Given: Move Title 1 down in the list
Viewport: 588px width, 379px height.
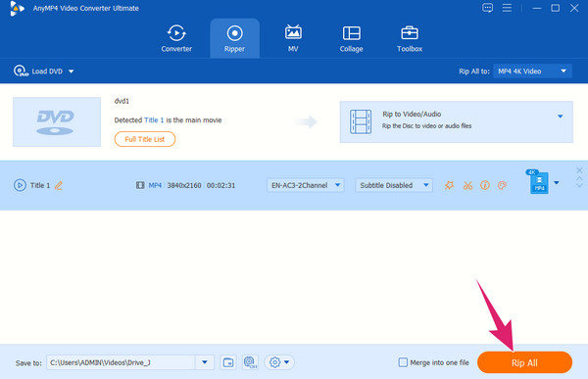Looking at the screenshot, I should point(579,185).
